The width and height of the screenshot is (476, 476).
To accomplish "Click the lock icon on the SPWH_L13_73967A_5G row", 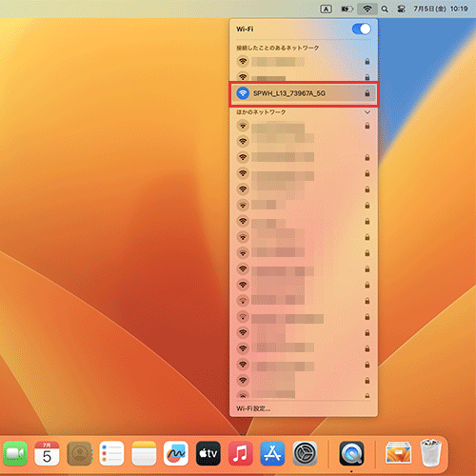I will click(367, 93).
